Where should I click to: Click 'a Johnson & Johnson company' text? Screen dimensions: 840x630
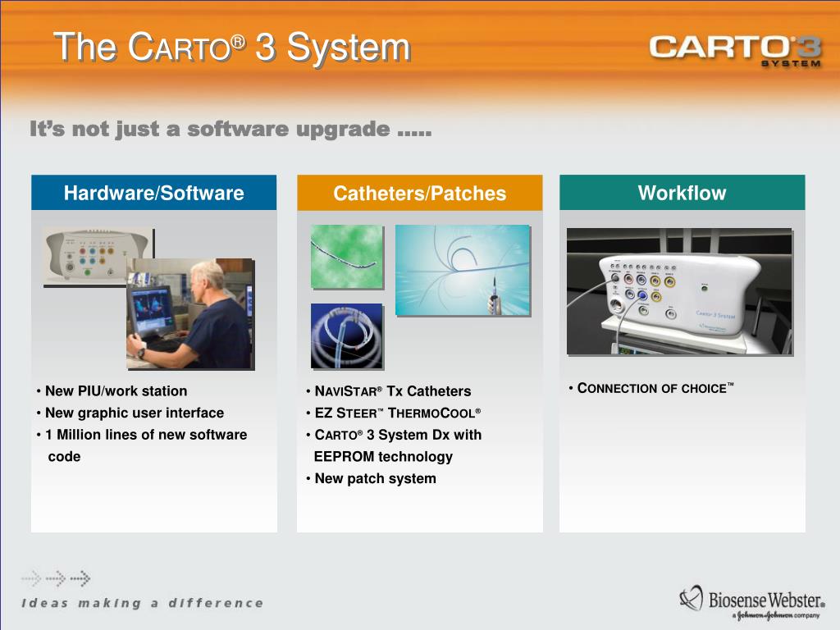[778, 615]
